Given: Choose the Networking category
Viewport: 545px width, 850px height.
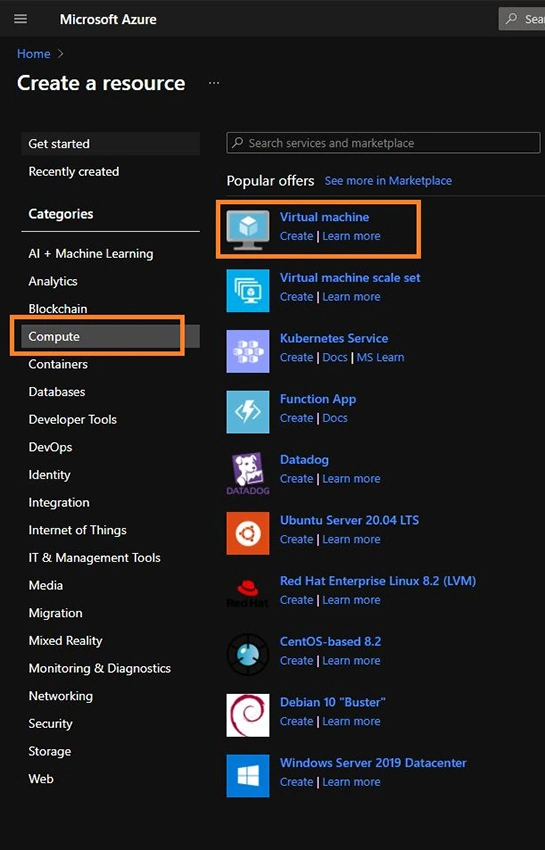Looking at the screenshot, I should point(61,696).
